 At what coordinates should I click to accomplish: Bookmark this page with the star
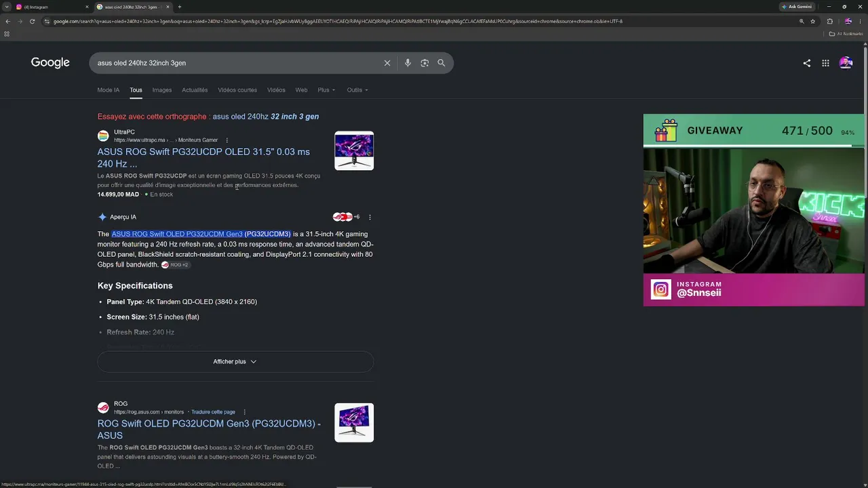(x=812, y=21)
